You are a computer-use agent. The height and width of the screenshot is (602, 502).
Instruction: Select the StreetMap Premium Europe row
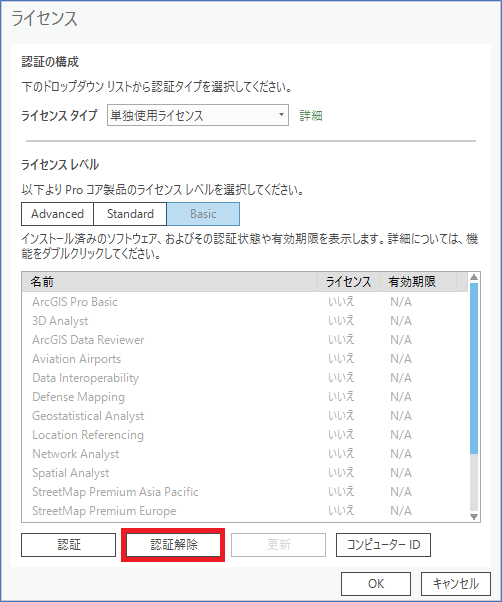tap(245, 511)
